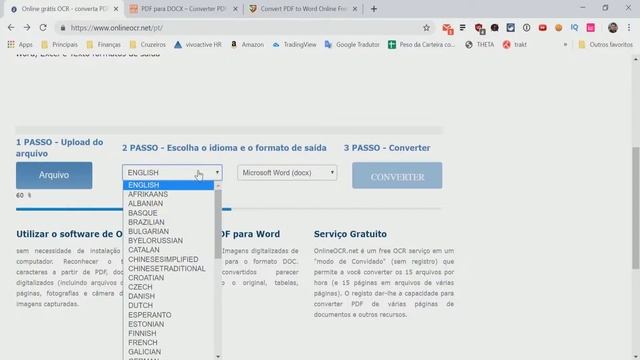Screen dimensions: 640x360
Task: Select FRENCH in the language list
Action: (168, 343)
